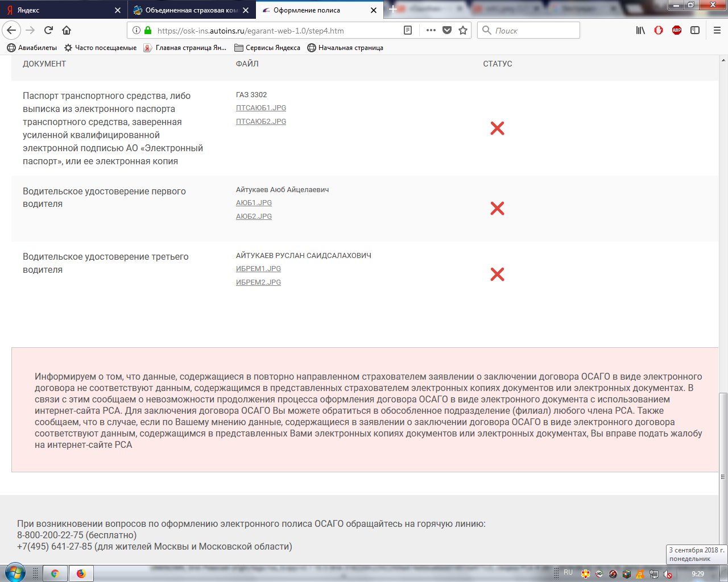728x582 pixels.
Task: Click Avast warning tray icon
Action: tap(640, 575)
